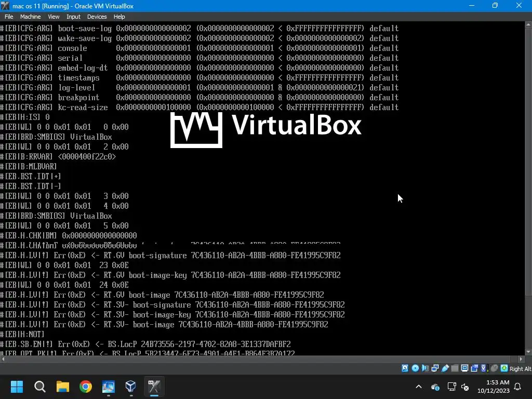The height and width of the screenshot is (399, 532).
Task: Open the Help menu
Action: tap(119, 17)
